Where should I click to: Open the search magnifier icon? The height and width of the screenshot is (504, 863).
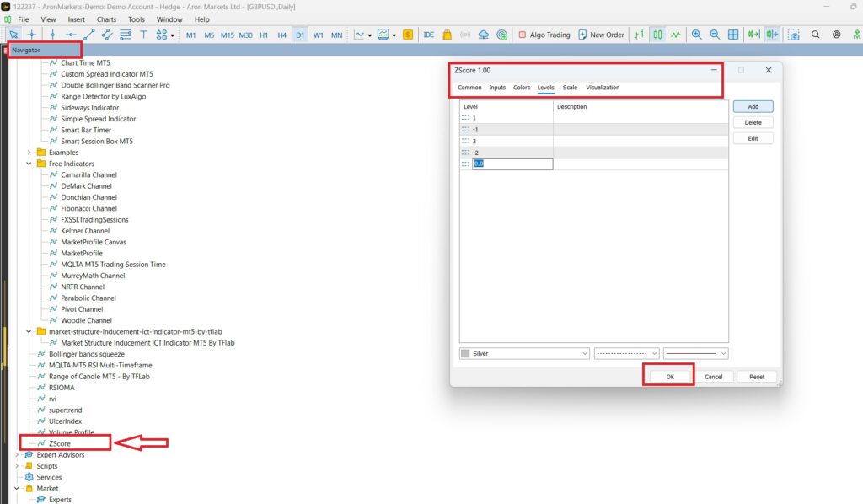(x=816, y=35)
